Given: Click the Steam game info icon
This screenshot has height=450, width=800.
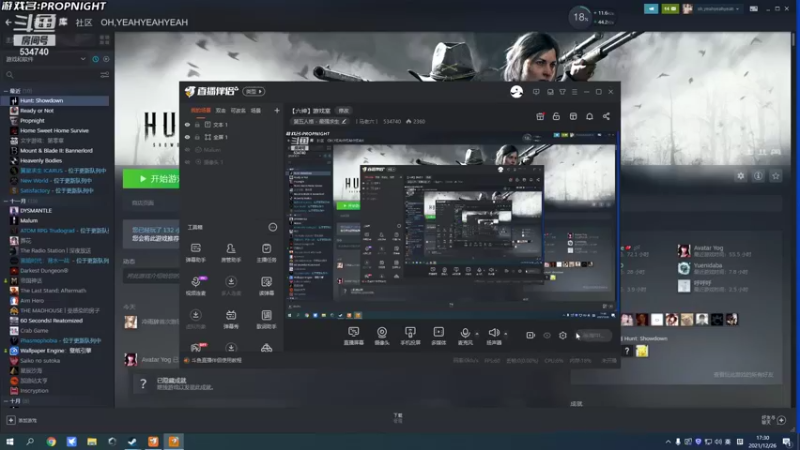Looking at the screenshot, I should click(758, 176).
